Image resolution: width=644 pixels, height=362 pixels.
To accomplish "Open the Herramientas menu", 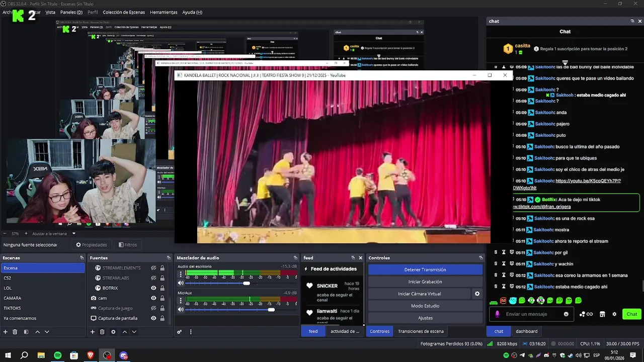I will [x=164, y=12].
